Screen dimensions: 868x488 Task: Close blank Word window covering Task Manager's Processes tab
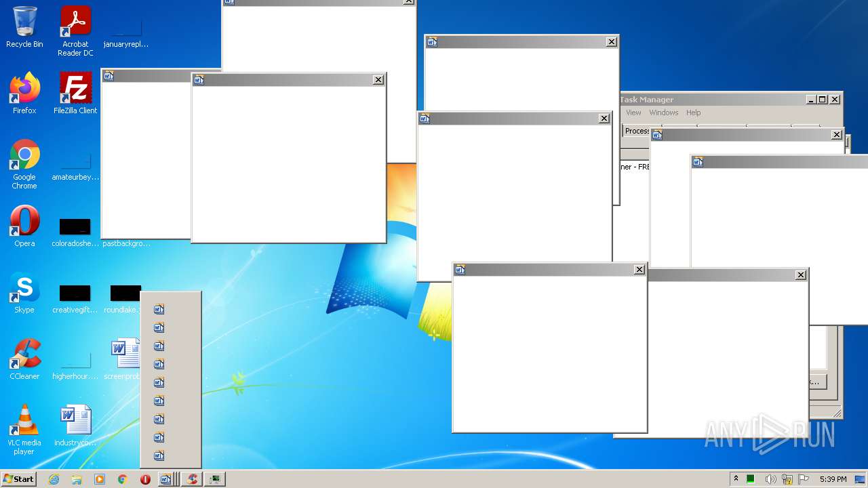tap(837, 135)
